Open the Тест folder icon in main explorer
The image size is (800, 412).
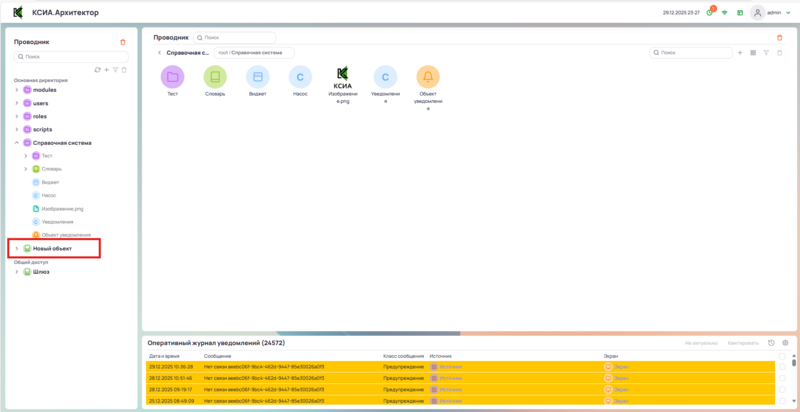(x=172, y=76)
